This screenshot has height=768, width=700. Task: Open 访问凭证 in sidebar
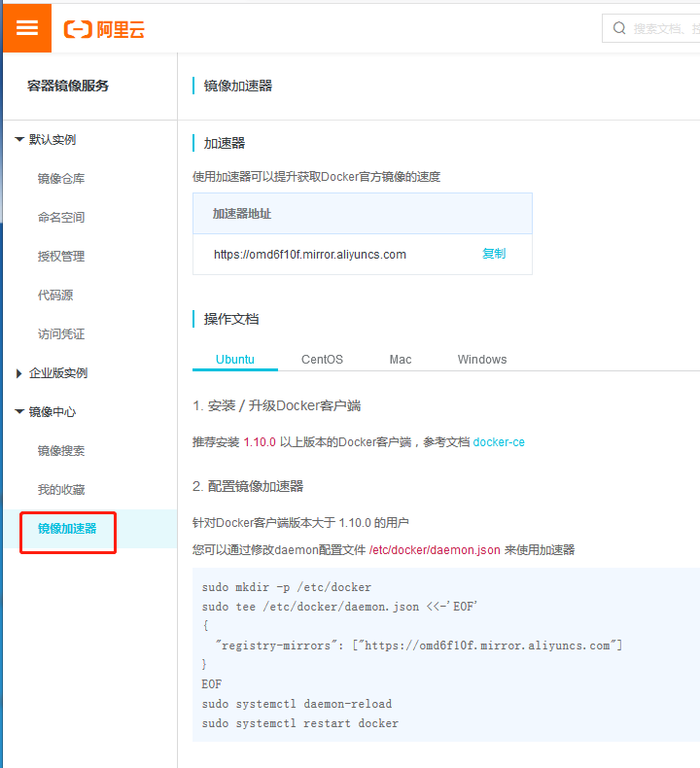(x=61, y=334)
